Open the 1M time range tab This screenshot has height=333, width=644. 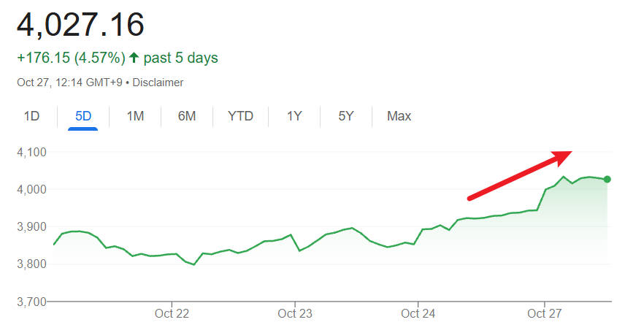(135, 116)
